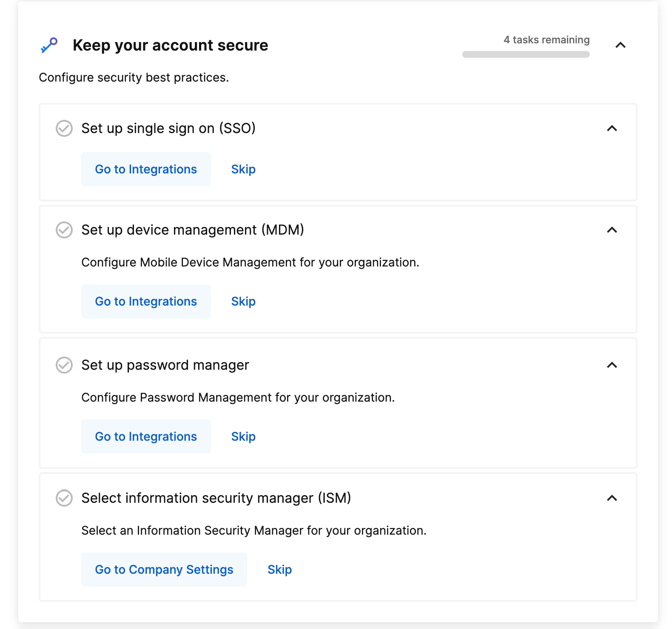Mark Set up device management complete

tap(64, 230)
